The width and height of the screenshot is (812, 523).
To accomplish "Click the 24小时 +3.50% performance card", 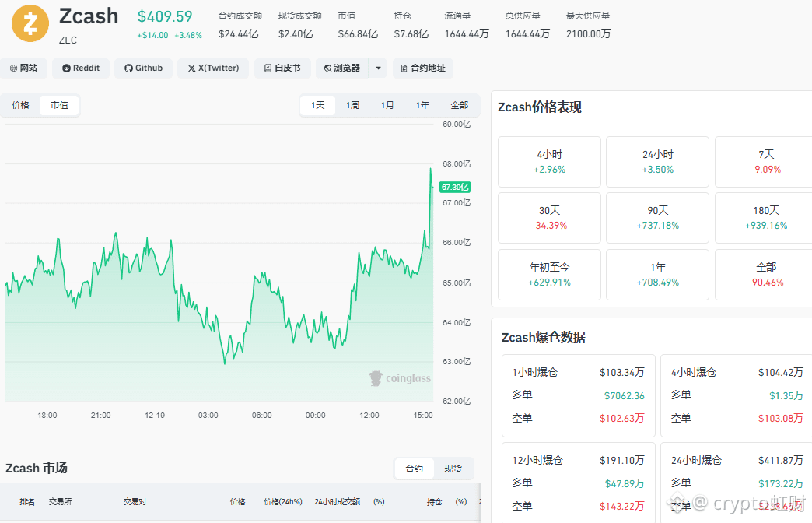I will click(x=658, y=162).
